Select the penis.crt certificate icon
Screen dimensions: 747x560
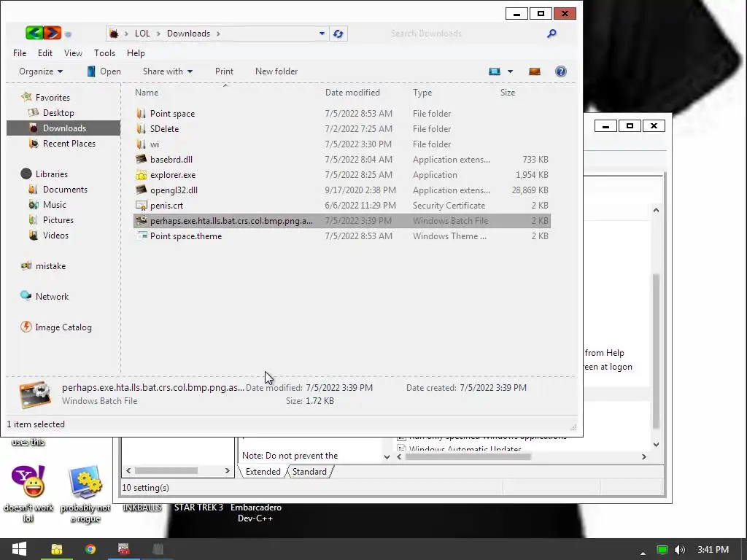(x=141, y=205)
